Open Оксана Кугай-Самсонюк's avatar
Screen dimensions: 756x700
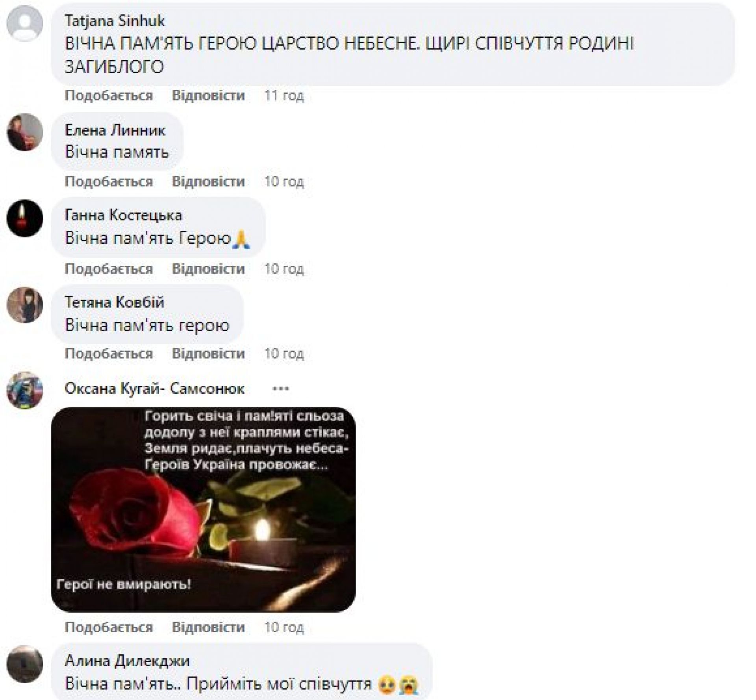coord(24,390)
